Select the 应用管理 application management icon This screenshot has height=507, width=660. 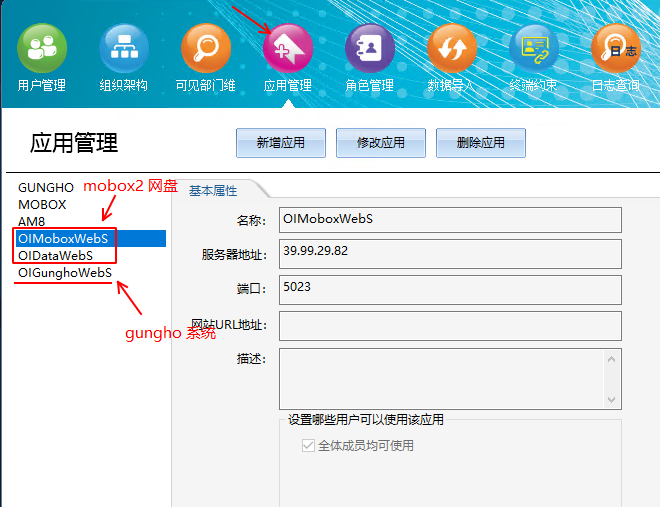click(x=288, y=48)
